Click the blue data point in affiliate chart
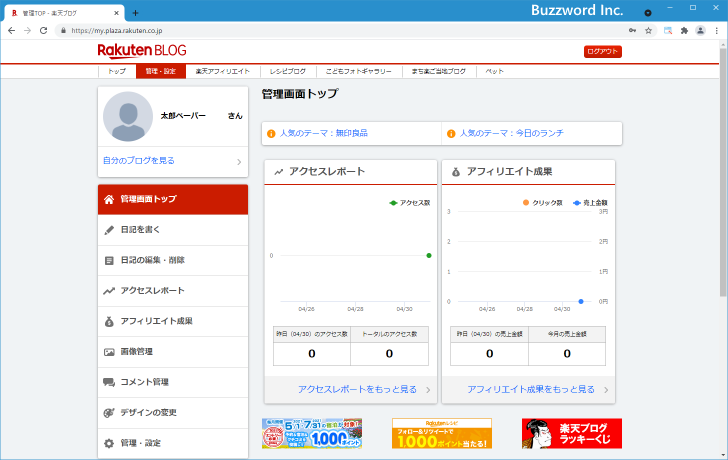 coord(581,302)
